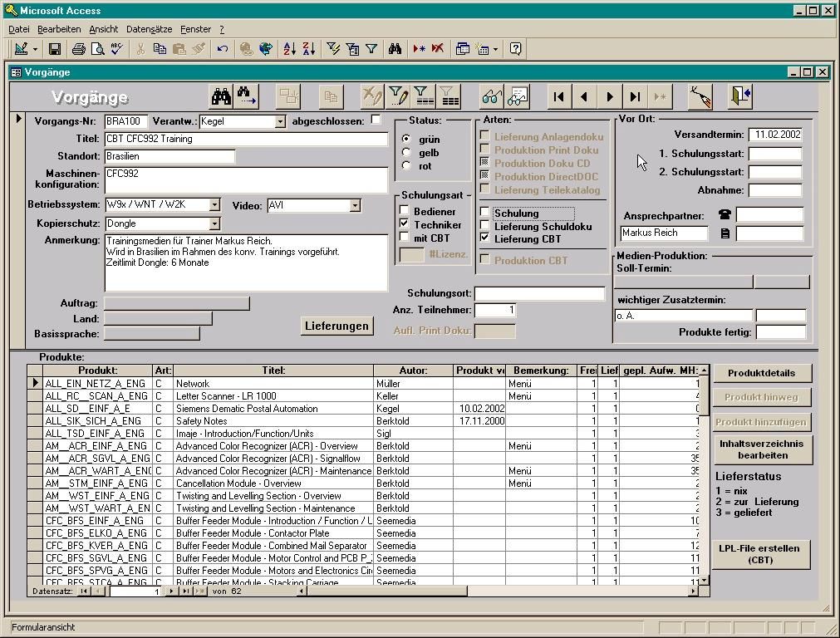Sort ascending with the A-Z toolbar icon

(x=289, y=49)
